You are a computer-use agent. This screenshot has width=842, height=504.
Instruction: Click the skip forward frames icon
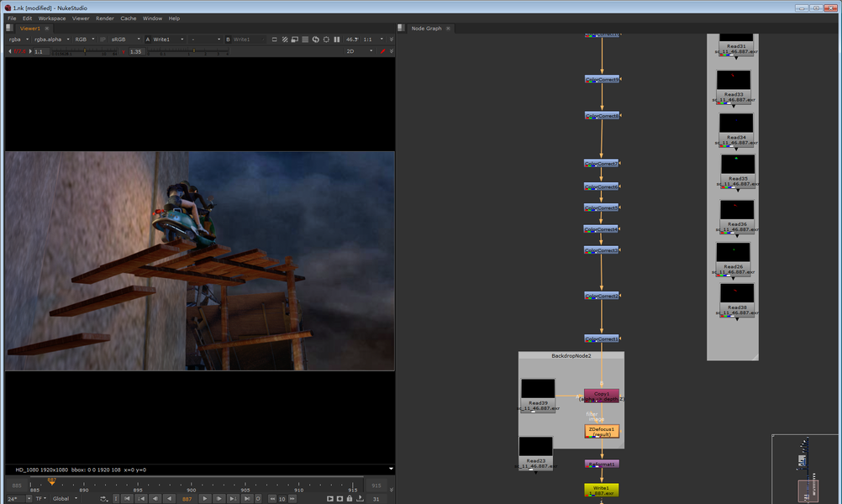[292, 499]
